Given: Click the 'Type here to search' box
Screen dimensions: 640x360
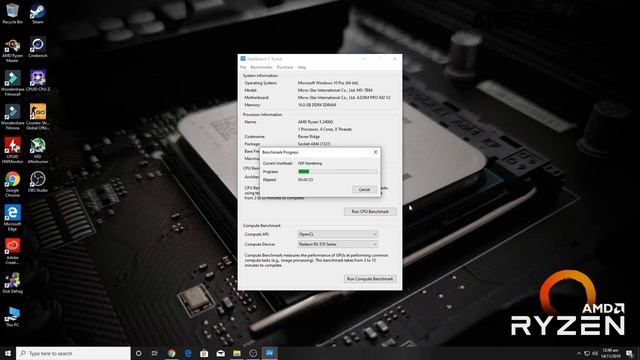Looking at the screenshot, I should [x=73, y=353].
